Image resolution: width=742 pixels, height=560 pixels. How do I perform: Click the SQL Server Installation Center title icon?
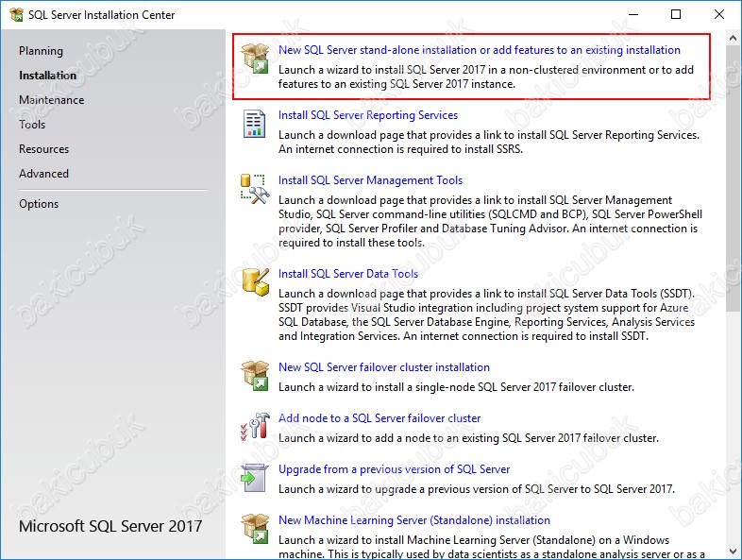click(x=17, y=15)
